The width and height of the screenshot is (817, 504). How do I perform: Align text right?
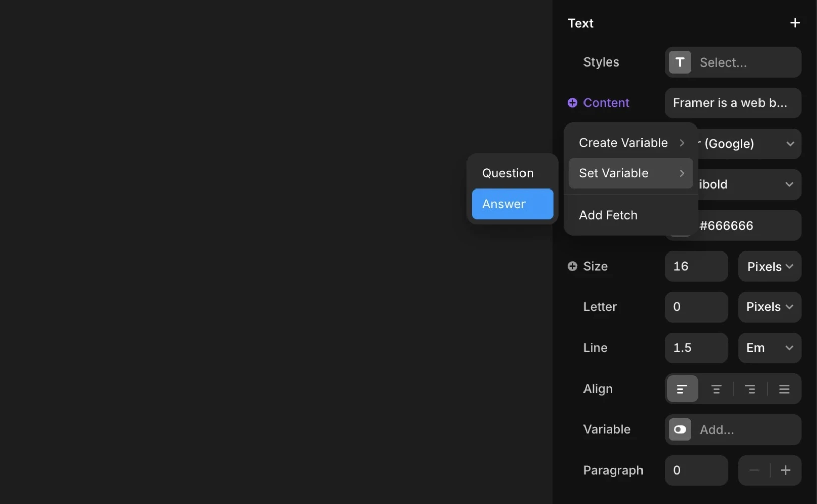[750, 389]
